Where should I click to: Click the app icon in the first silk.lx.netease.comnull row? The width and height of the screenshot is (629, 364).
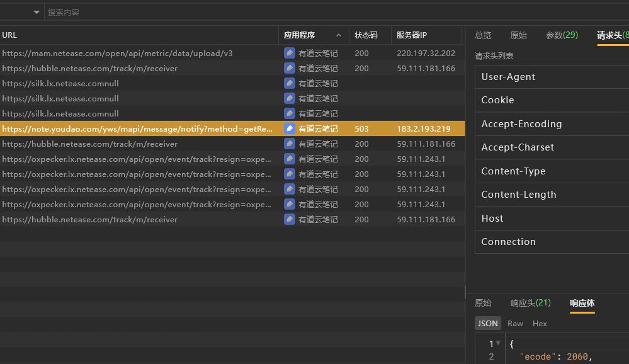coord(290,83)
